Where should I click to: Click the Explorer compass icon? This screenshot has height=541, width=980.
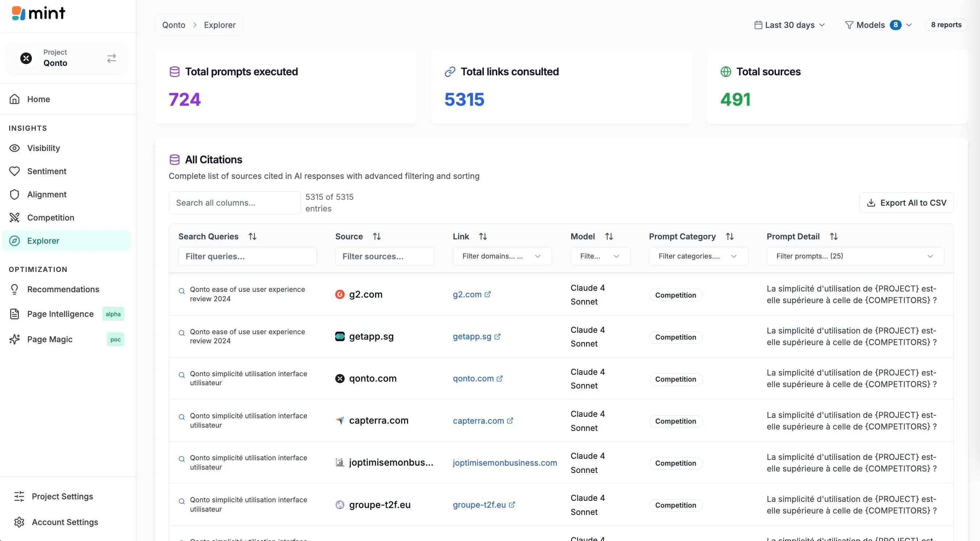(x=14, y=241)
